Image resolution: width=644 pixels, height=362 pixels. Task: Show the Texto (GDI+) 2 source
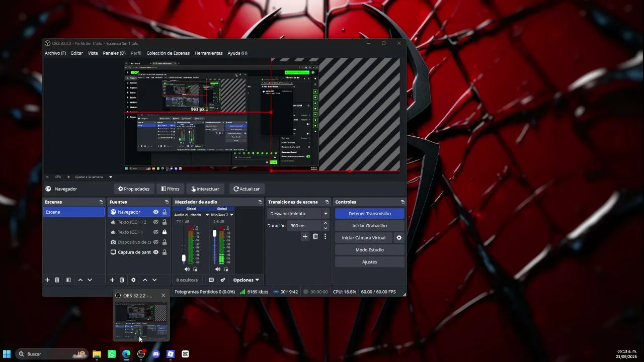coord(156,222)
